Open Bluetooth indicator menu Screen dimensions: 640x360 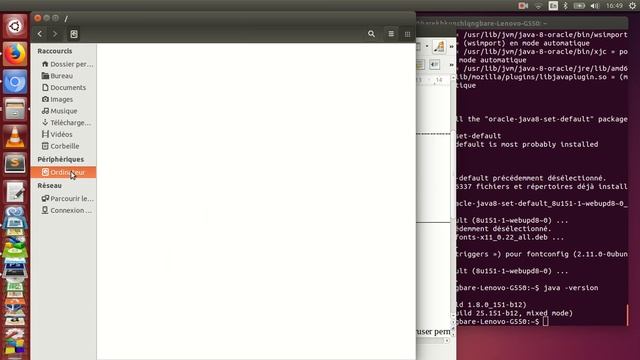click(566, 6)
